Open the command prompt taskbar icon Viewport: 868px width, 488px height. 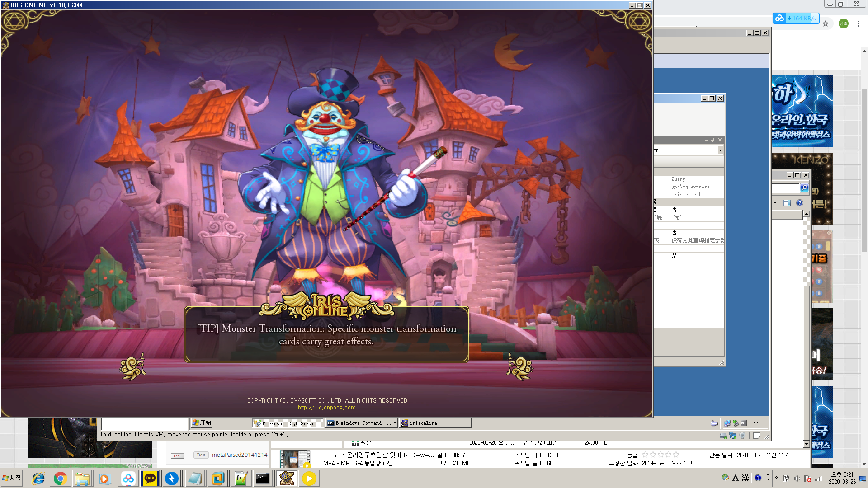[x=263, y=479]
